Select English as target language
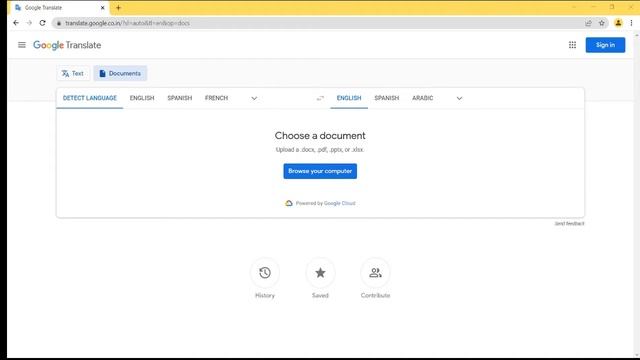 [x=349, y=98]
